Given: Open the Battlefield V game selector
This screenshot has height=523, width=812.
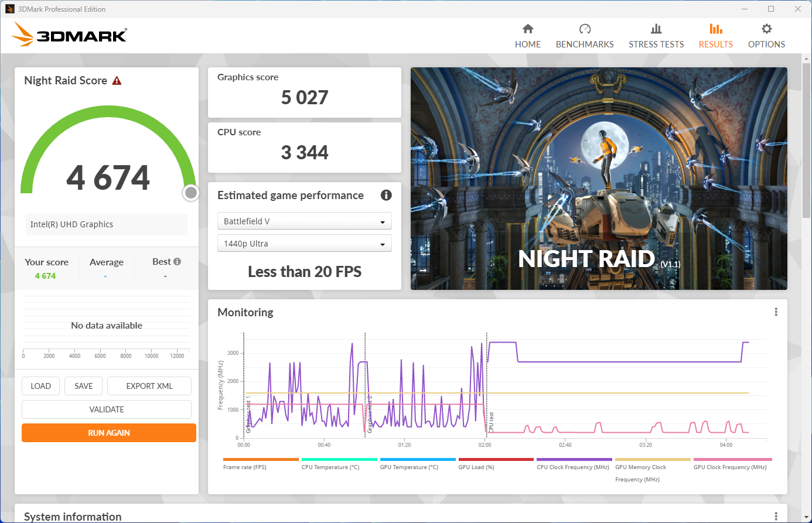Looking at the screenshot, I should pos(304,221).
